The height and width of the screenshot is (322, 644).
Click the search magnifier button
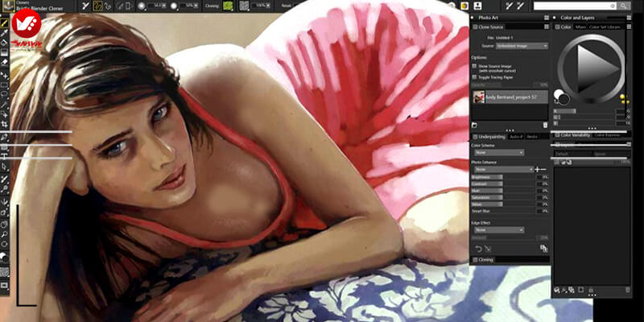pos(624,6)
